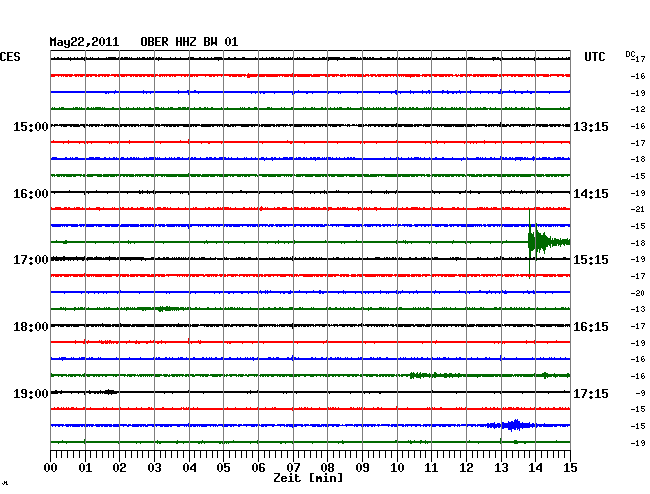This screenshot has height=494, width=650.
Task: Click the green tremor starting near minute 10
Action: [x=435, y=375]
